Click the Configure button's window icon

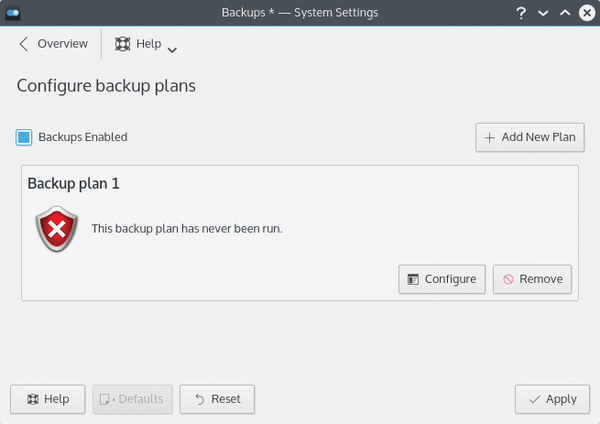click(413, 279)
